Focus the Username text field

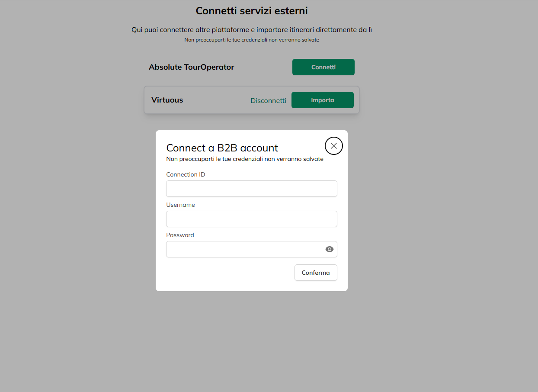(251, 219)
